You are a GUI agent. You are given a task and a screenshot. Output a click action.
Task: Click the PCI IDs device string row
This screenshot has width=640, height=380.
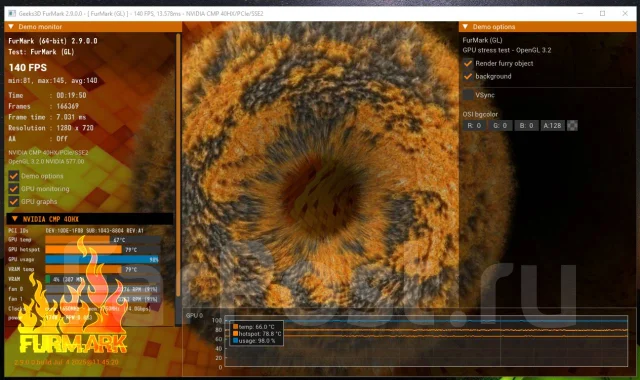95,231
